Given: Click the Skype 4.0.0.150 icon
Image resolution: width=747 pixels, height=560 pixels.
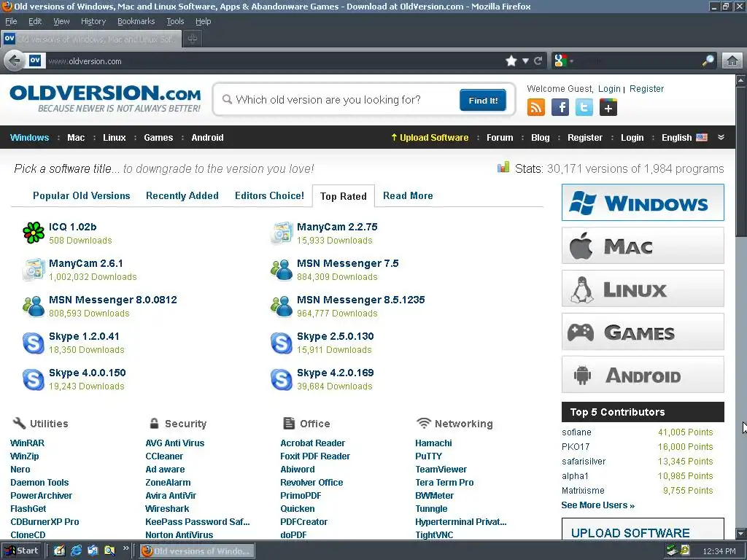Looking at the screenshot, I should [34, 379].
